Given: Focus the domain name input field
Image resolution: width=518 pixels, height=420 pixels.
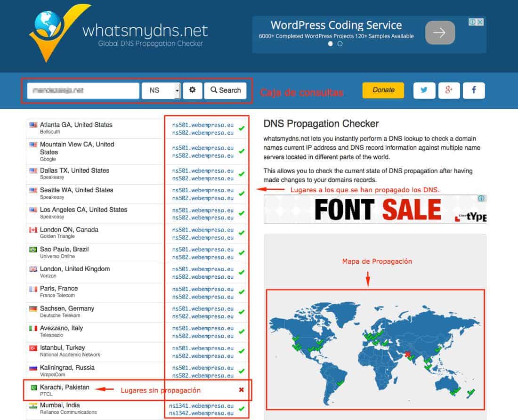Looking at the screenshot, I should [x=83, y=90].
